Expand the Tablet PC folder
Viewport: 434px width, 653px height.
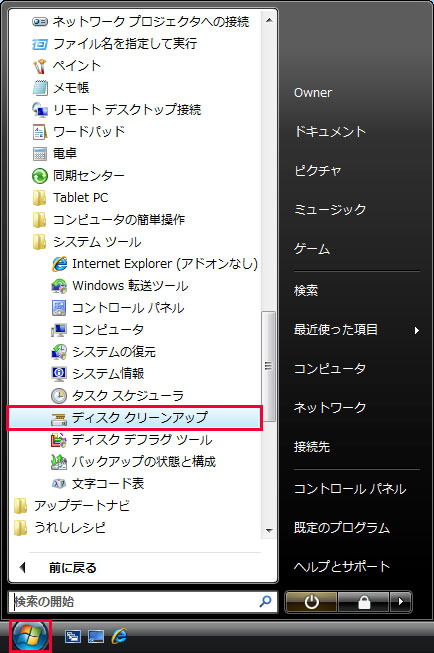click(x=70, y=197)
